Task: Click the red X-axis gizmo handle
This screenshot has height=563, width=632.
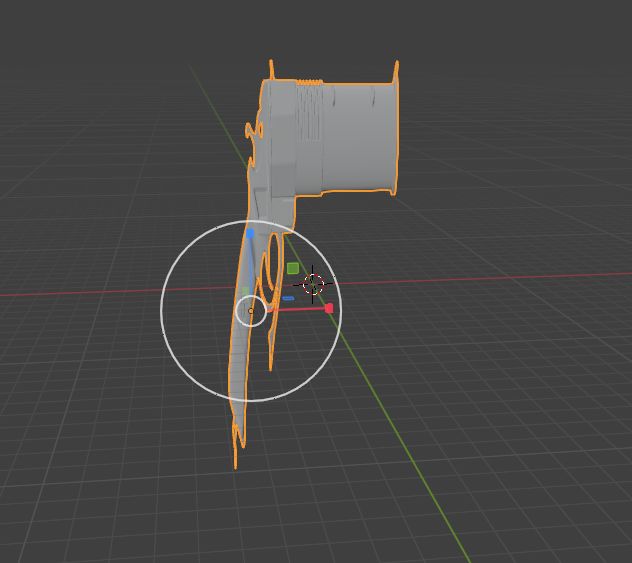Action: tap(329, 308)
